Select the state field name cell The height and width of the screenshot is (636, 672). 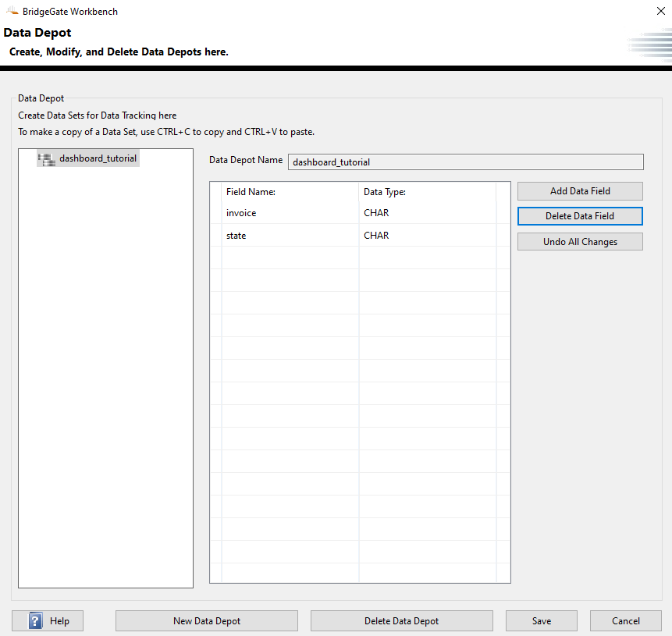(x=290, y=236)
